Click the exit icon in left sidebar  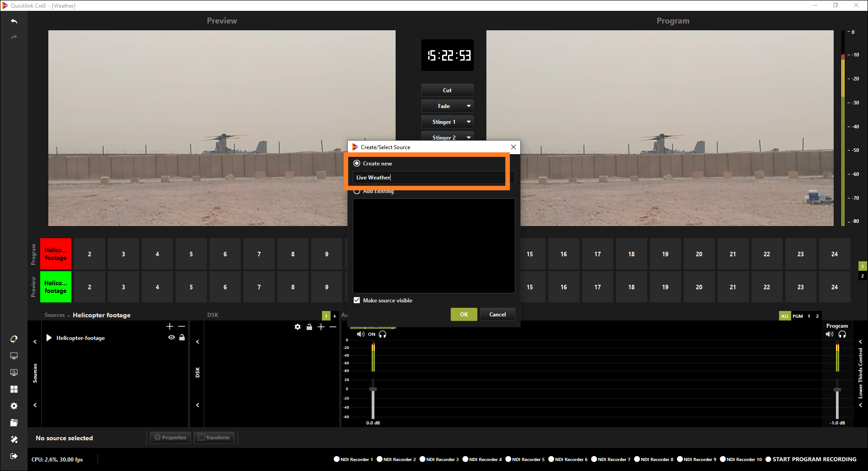[x=14, y=456]
